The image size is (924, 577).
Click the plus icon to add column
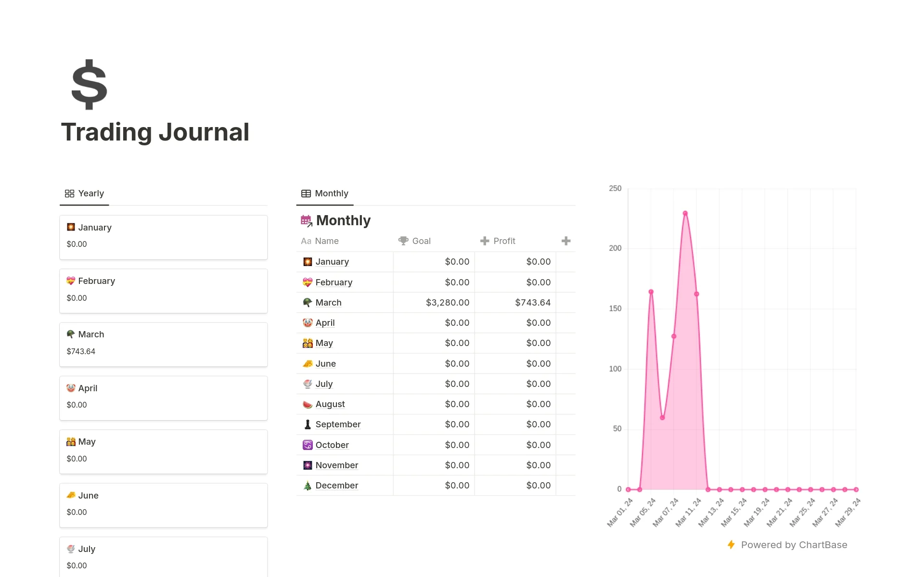coord(566,241)
